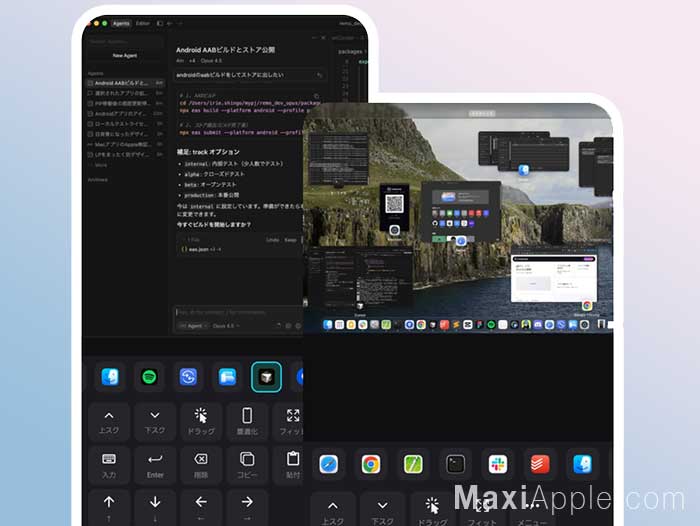The width and height of the screenshot is (700, 526).
Task: Open keyboard with the 入力 button
Action: [x=109, y=465]
